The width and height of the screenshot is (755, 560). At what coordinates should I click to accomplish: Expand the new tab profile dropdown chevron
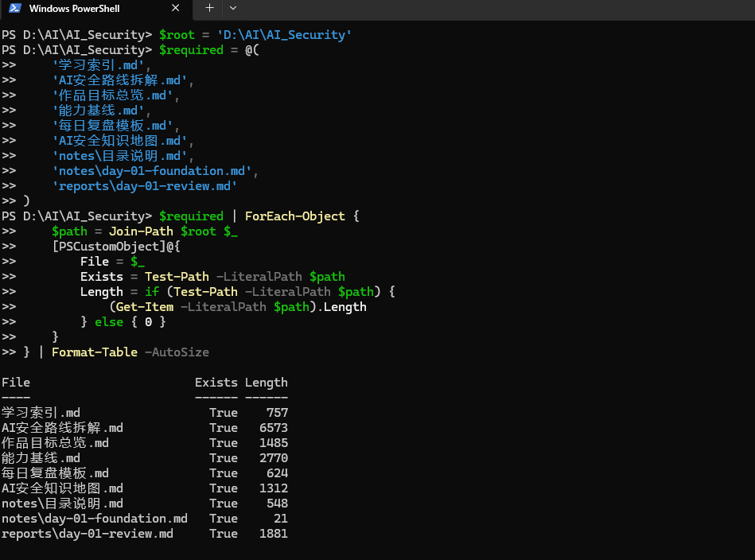pos(233,8)
